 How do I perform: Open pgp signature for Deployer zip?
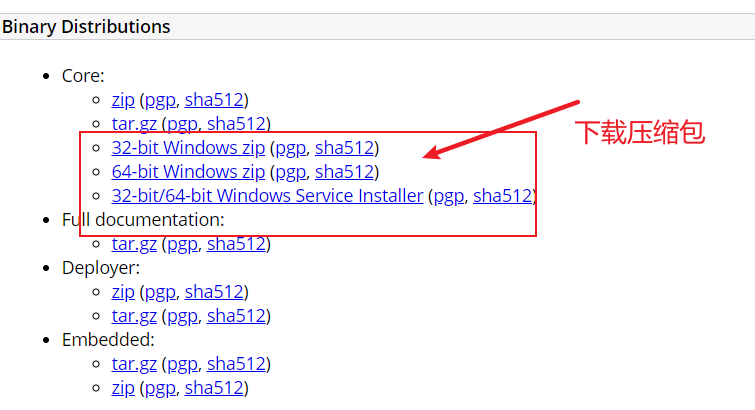click(x=159, y=292)
